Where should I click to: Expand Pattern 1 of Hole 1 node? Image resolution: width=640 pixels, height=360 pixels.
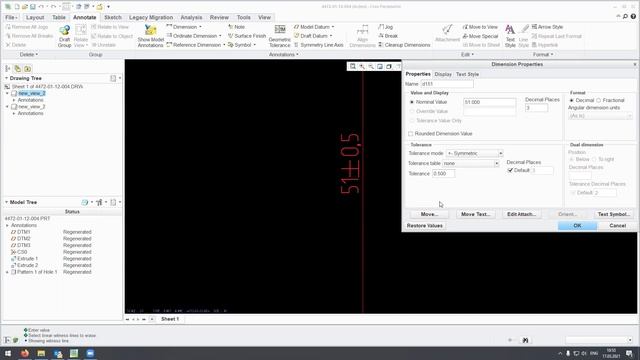point(7,272)
